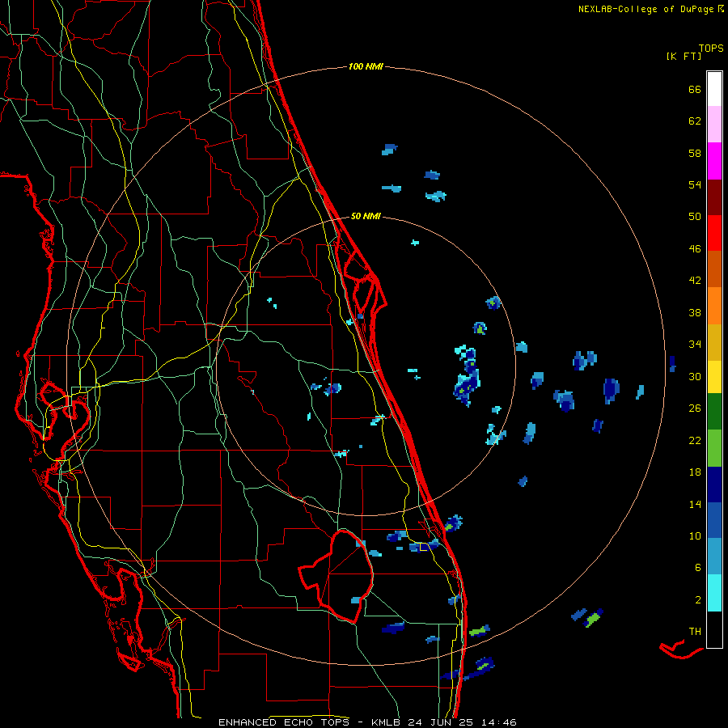The height and width of the screenshot is (728, 728).
Task: Select the dark red legend color band
Action: tap(714, 198)
